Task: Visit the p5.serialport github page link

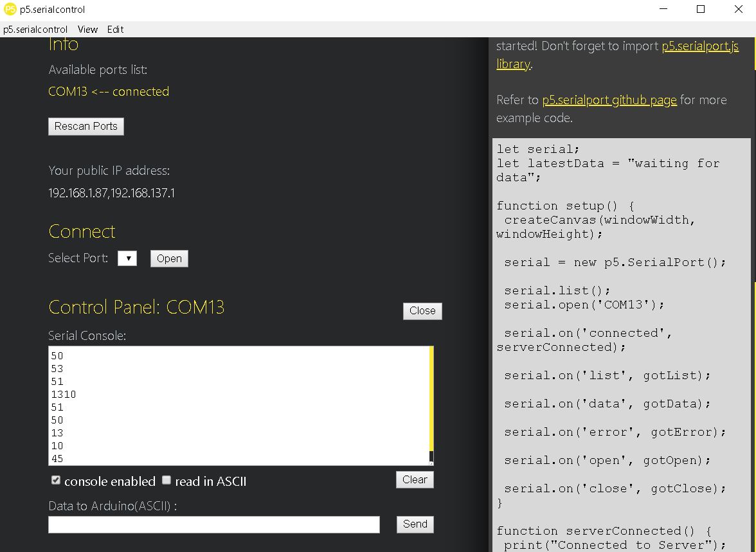Action: tap(609, 100)
